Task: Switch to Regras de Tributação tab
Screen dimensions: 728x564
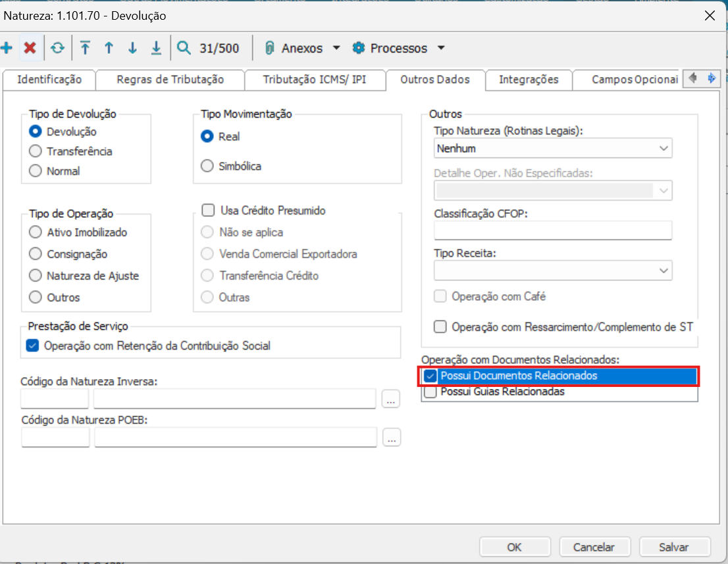Action: [170, 80]
